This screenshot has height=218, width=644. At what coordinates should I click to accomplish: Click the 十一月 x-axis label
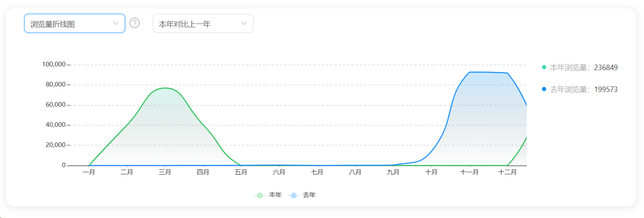click(469, 172)
